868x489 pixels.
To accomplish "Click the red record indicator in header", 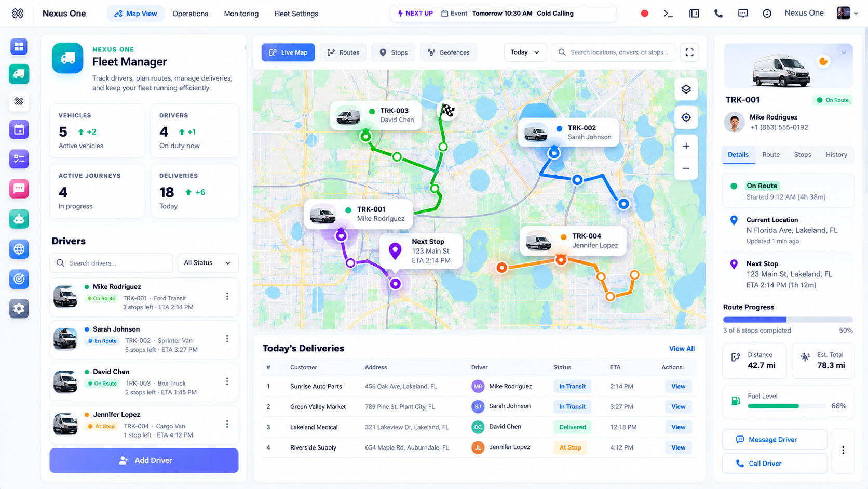I will click(x=644, y=14).
